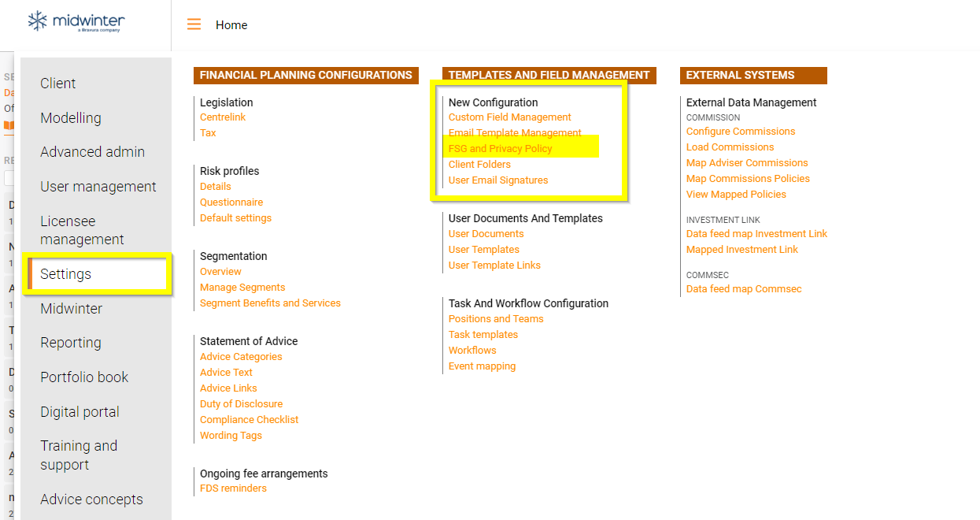Open Advice Links page

[x=228, y=388]
